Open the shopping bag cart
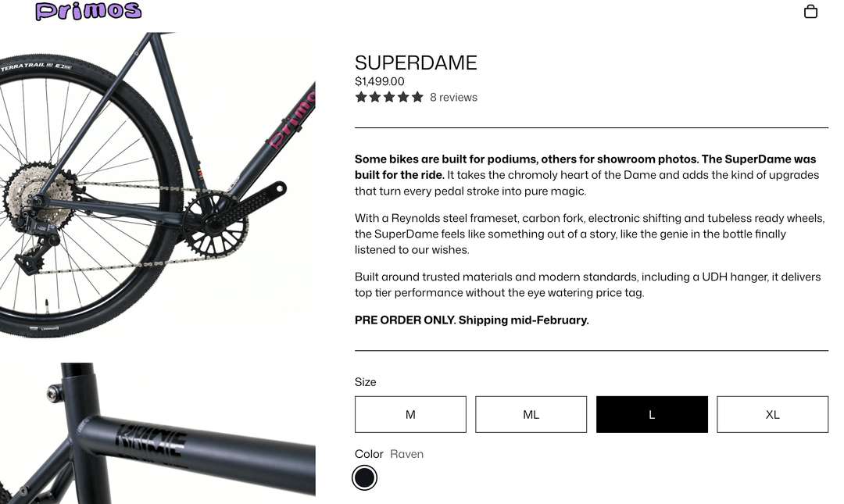Image resolution: width=844 pixels, height=504 pixels. (810, 11)
